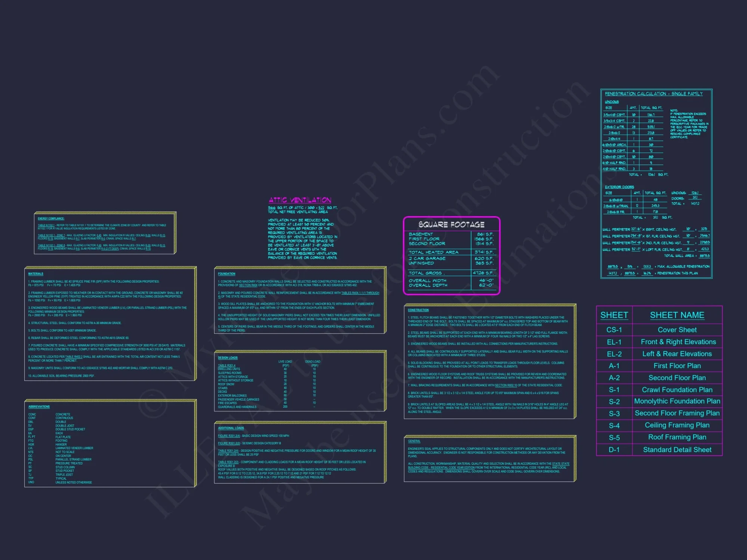Click the Standard Detail Sheet entry
This screenshot has height=560, width=747.
[x=677, y=449]
